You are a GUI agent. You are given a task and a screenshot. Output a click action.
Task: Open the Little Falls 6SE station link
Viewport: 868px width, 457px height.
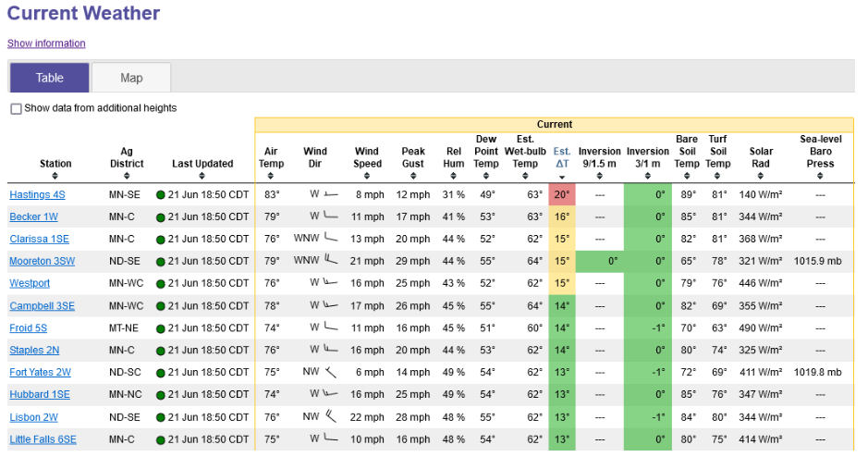43,438
